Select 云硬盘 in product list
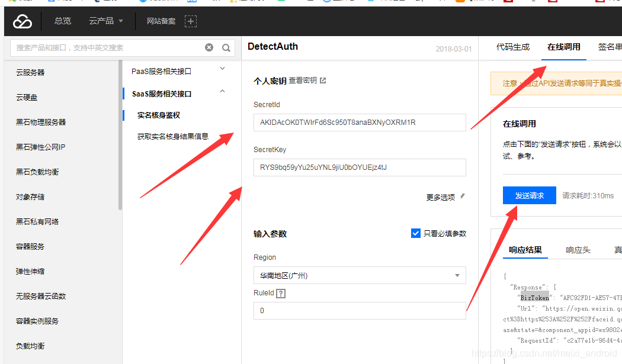Screen dimensions: 622x364 [27, 98]
